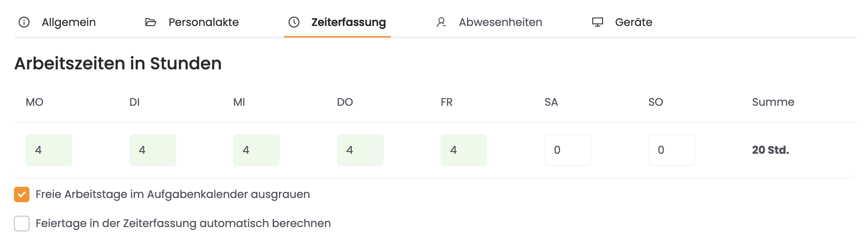868x241 pixels.
Task: Select the Wednesday (MI) hours field
Action: click(x=256, y=150)
